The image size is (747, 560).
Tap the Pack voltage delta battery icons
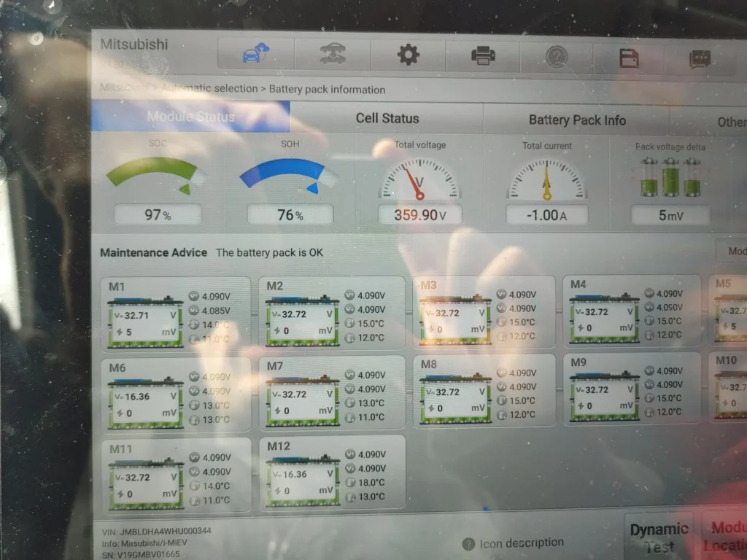coord(670,177)
